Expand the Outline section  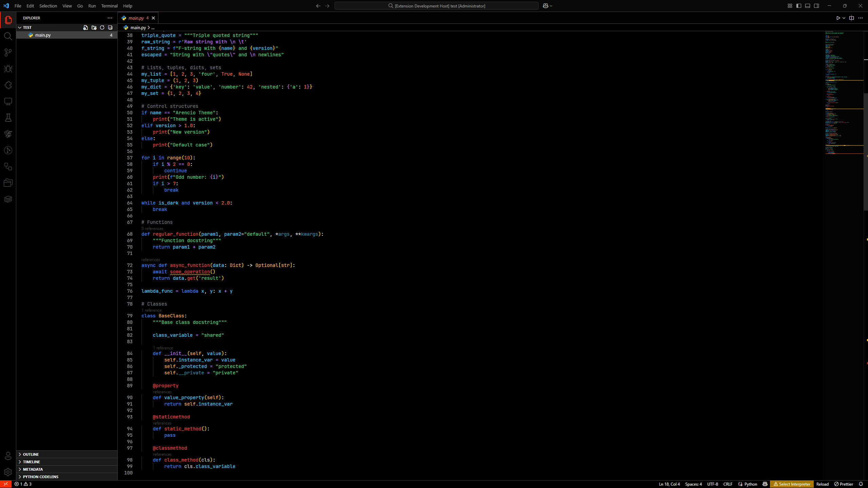[x=31, y=454]
